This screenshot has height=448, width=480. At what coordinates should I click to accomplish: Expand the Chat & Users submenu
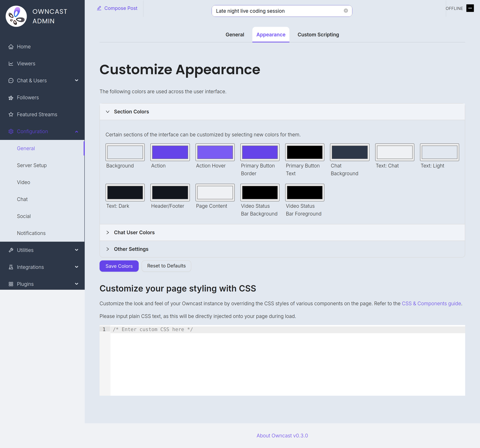pos(76,80)
